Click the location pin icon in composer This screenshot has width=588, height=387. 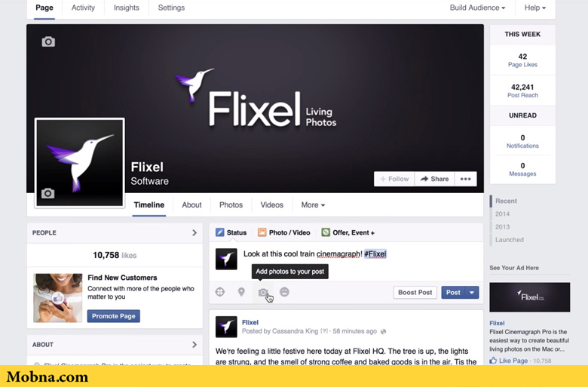pyautogui.click(x=241, y=292)
